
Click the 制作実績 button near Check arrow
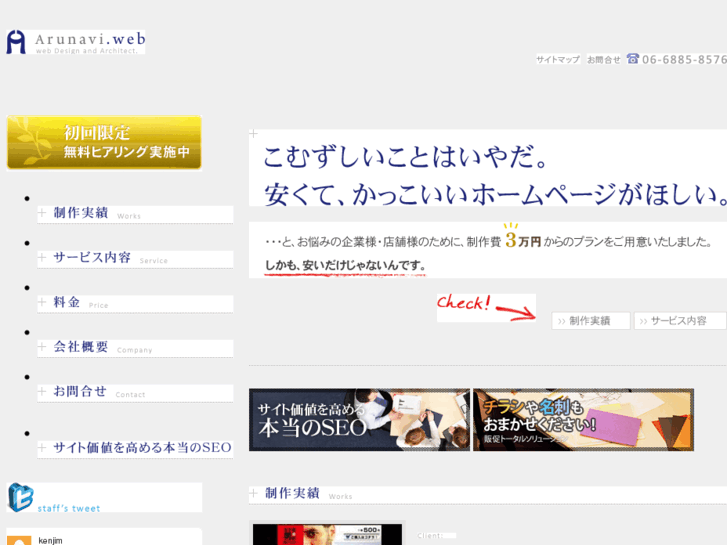point(591,321)
